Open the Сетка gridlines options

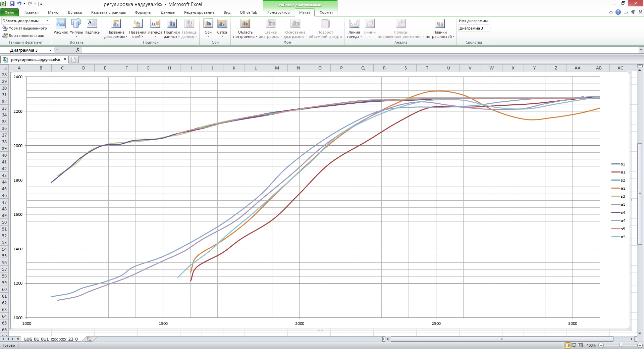[x=222, y=28]
